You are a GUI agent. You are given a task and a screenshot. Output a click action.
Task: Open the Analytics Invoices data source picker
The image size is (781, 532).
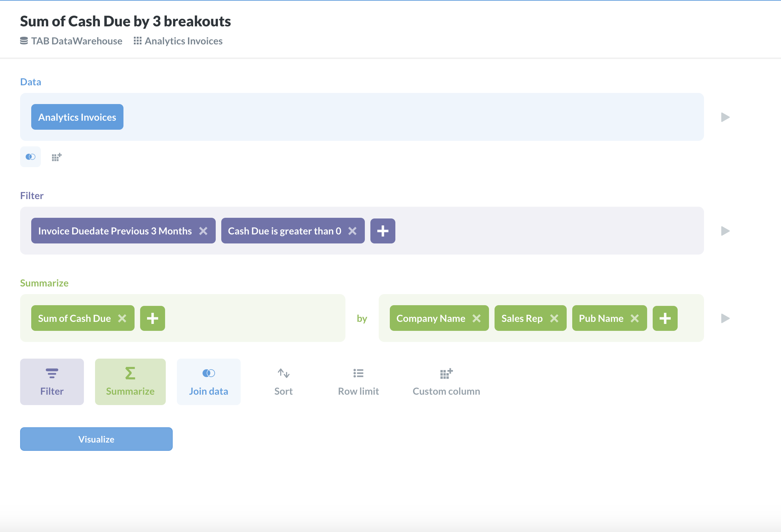(x=77, y=117)
